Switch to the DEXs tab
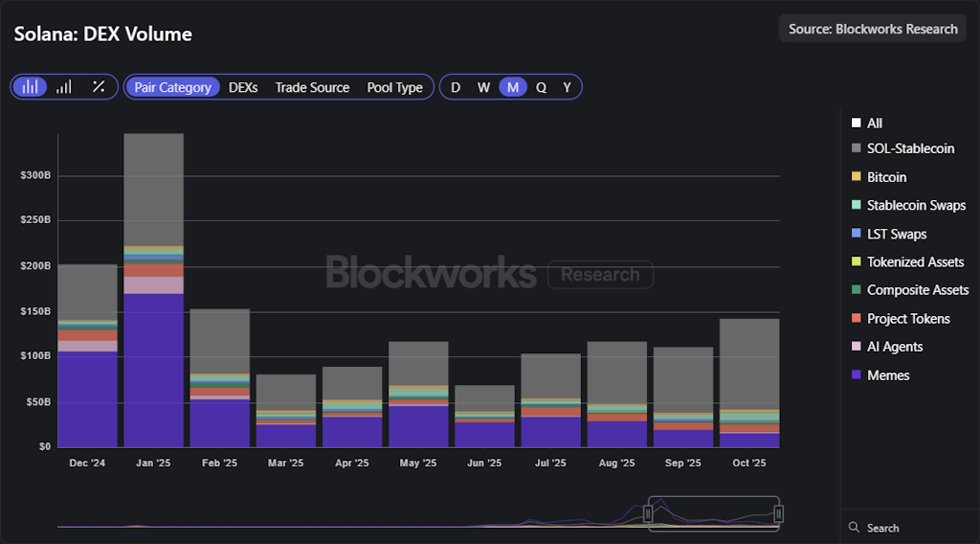980x544 pixels. (243, 87)
